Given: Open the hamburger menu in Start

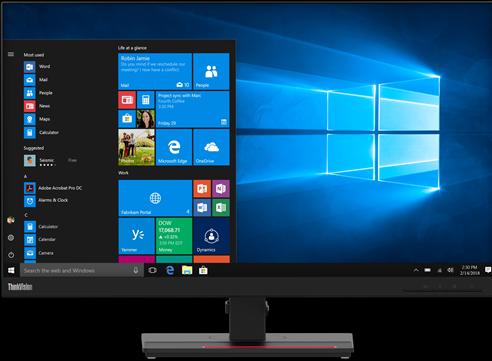Looking at the screenshot, I should pyautogui.click(x=11, y=54).
